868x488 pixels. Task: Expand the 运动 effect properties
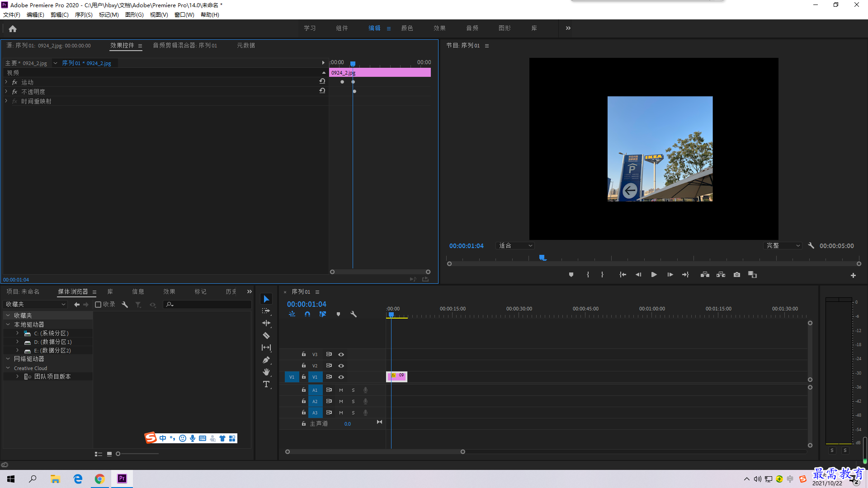click(6, 82)
